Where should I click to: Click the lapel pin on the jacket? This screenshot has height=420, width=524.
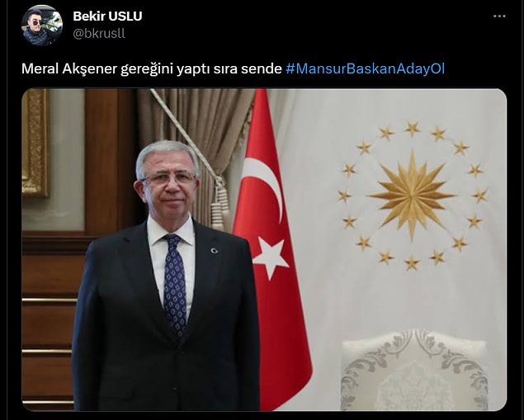pyautogui.click(x=215, y=250)
